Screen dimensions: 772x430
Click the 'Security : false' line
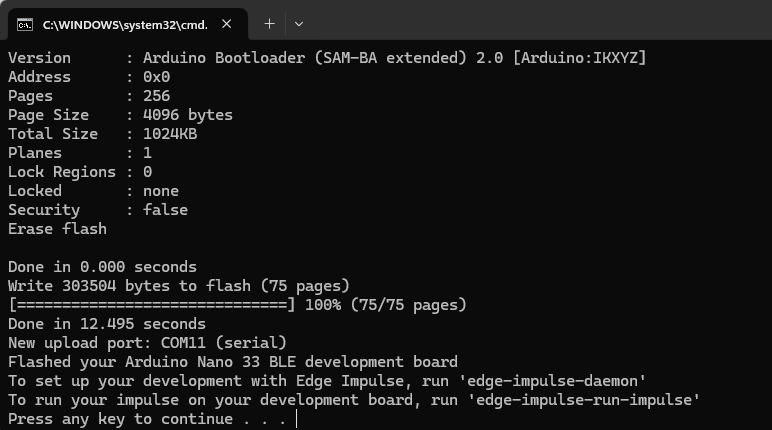coord(97,210)
